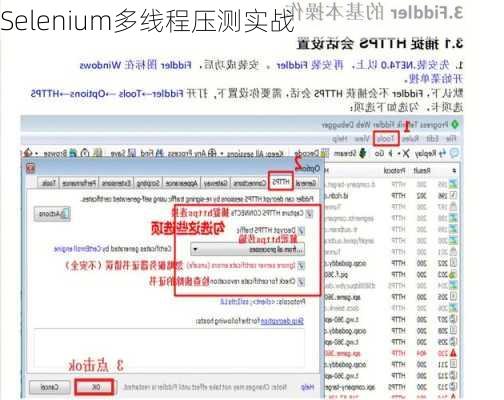This screenshot has height=400, width=504.
Task: Toggle Ignore server certificate errors checkbox
Action: click(301, 266)
